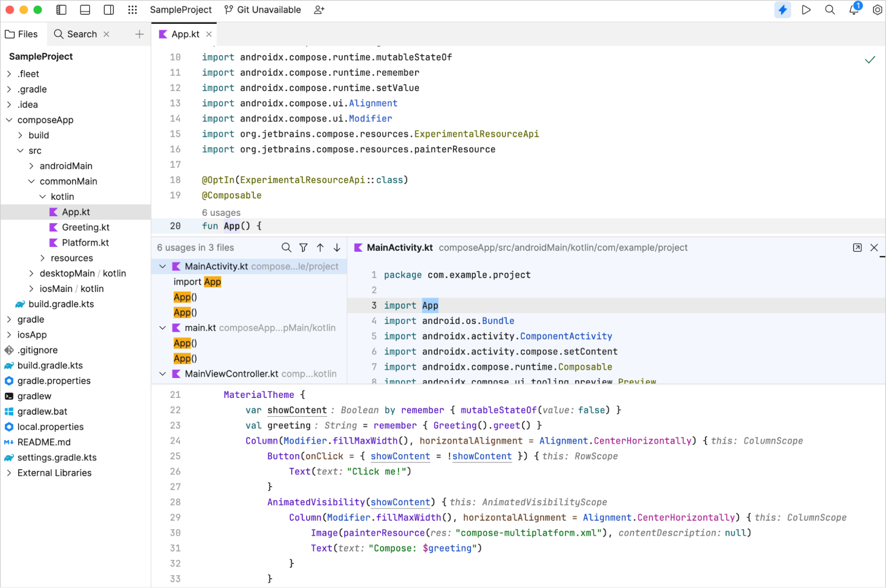The width and height of the screenshot is (886, 588).
Task: Open Greeting.kt in file tree
Action: 85,227
